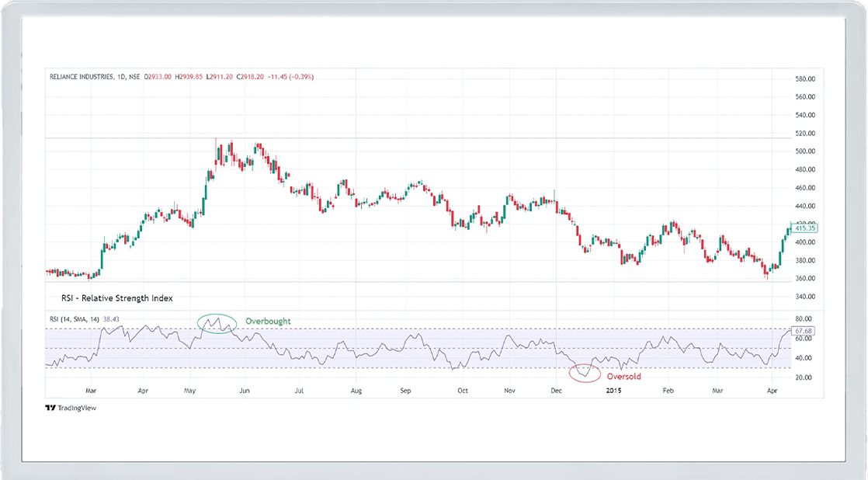Screen dimensions: 868x480
Task: Click the current price label 415.35
Action: pyautogui.click(x=805, y=228)
